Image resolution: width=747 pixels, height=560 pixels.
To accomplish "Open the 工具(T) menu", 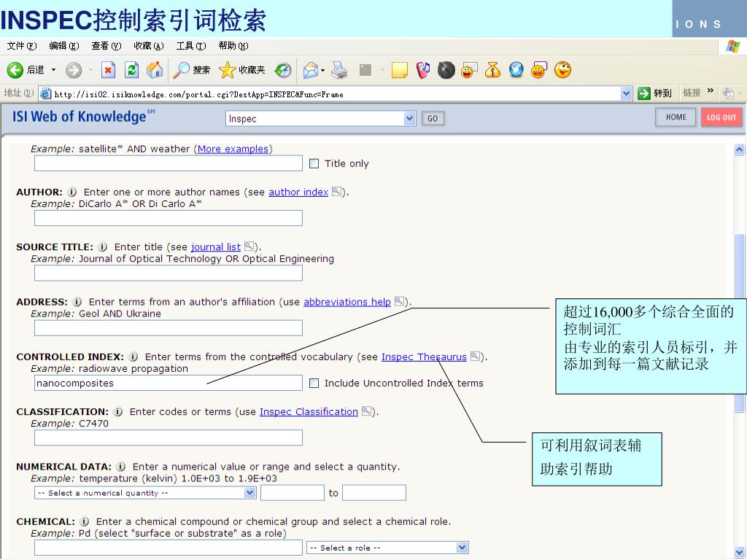I will tap(191, 46).
